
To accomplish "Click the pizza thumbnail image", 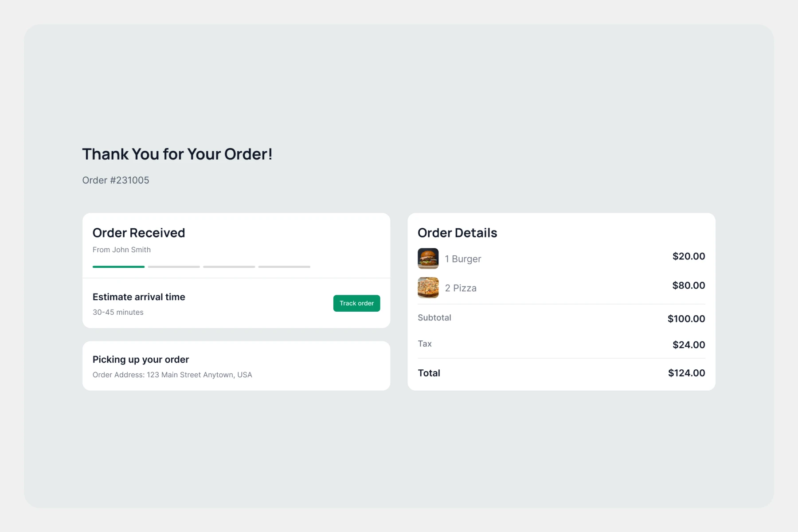I will click(x=428, y=288).
